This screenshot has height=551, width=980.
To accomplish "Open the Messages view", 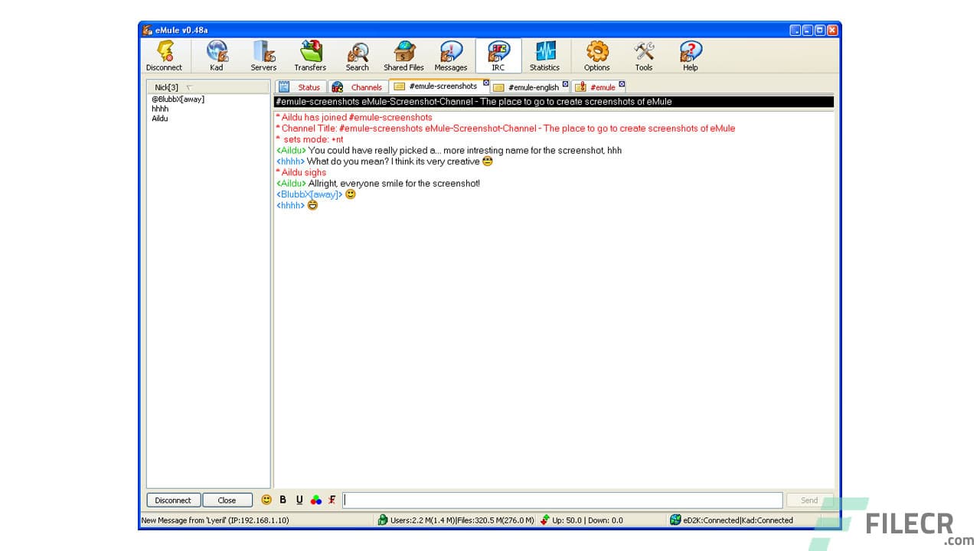I will point(450,55).
